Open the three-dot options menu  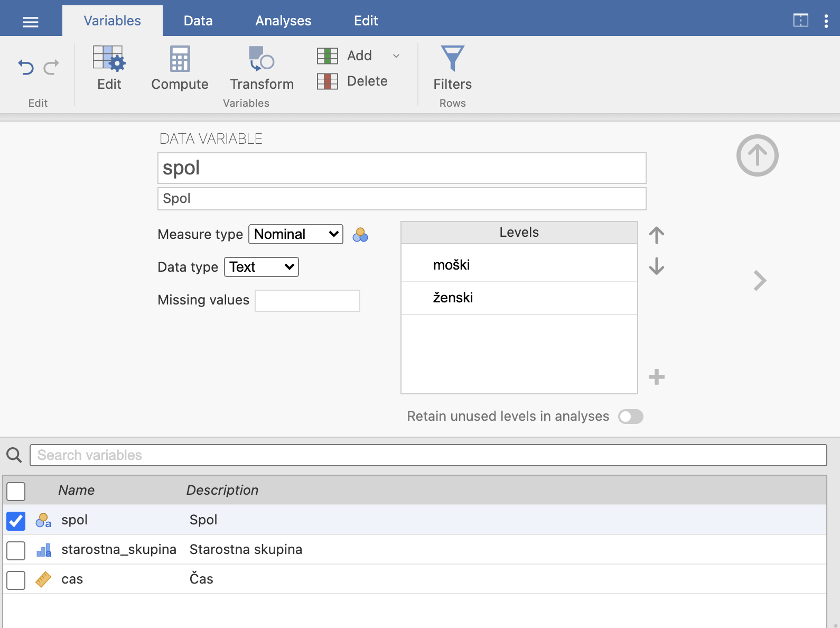826,21
